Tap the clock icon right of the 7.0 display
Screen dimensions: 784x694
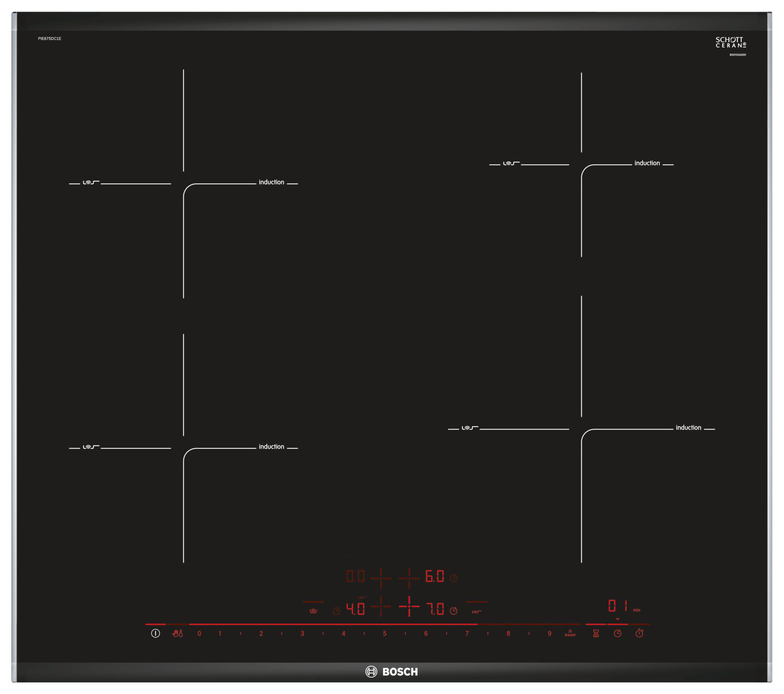pos(453,611)
